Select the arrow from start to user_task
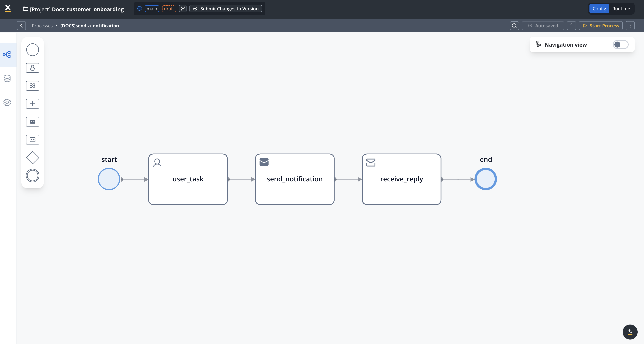644x344 pixels. (x=135, y=179)
